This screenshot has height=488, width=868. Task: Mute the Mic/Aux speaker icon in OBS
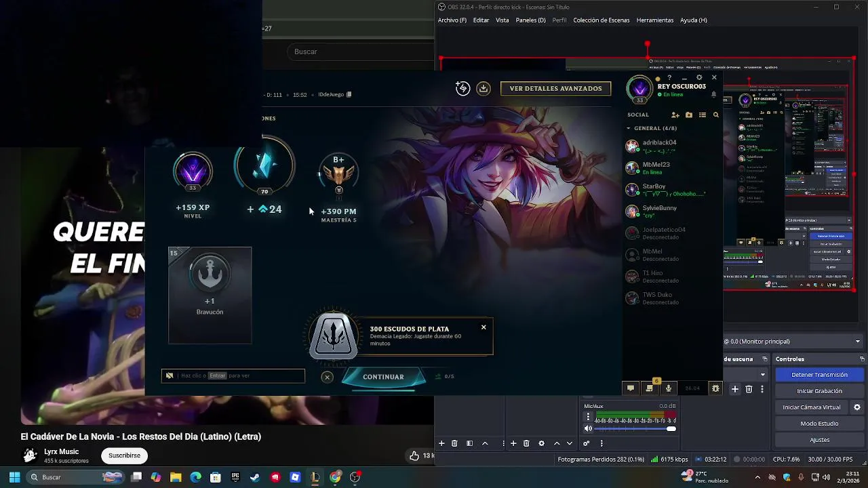[588, 429]
